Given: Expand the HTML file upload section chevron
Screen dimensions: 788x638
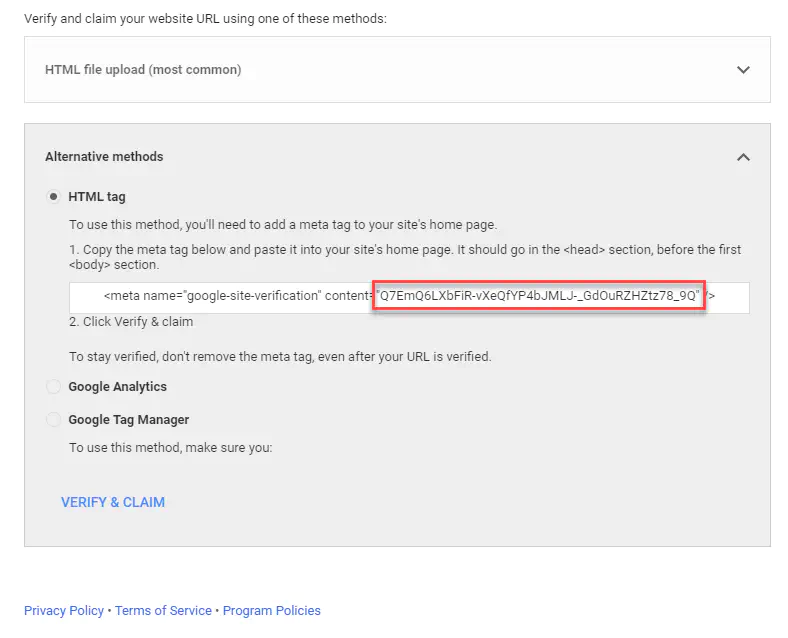Looking at the screenshot, I should 743,70.
